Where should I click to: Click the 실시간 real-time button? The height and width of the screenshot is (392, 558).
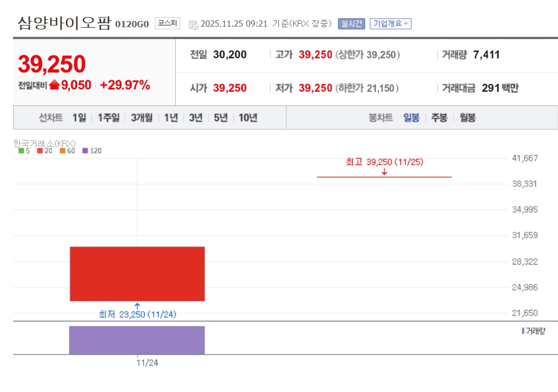[x=351, y=23]
